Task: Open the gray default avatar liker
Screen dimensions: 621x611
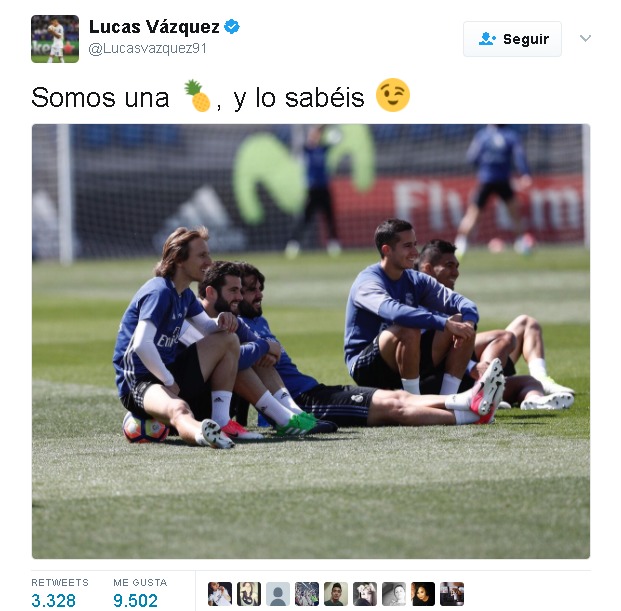Action: (x=278, y=594)
